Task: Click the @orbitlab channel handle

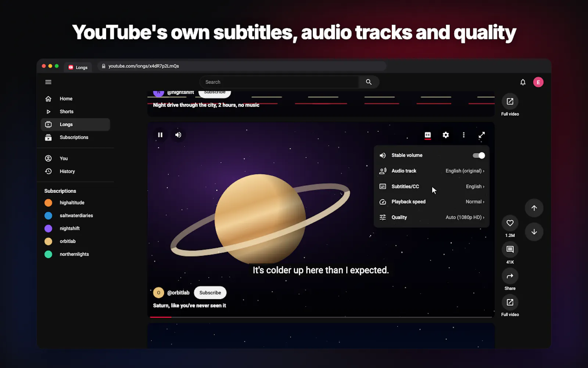Action: (x=178, y=293)
